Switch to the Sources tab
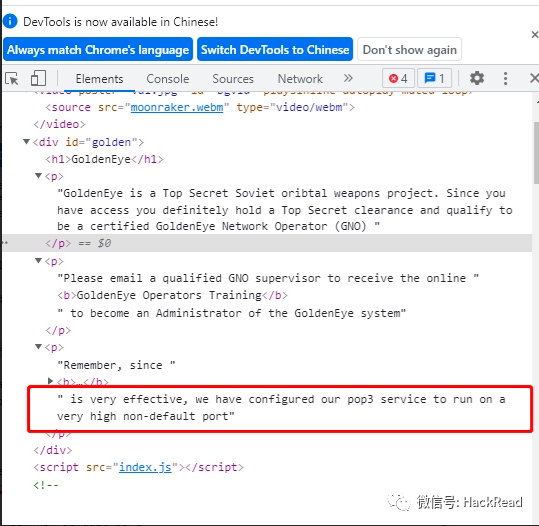The image size is (539, 526). [x=233, y=79]
